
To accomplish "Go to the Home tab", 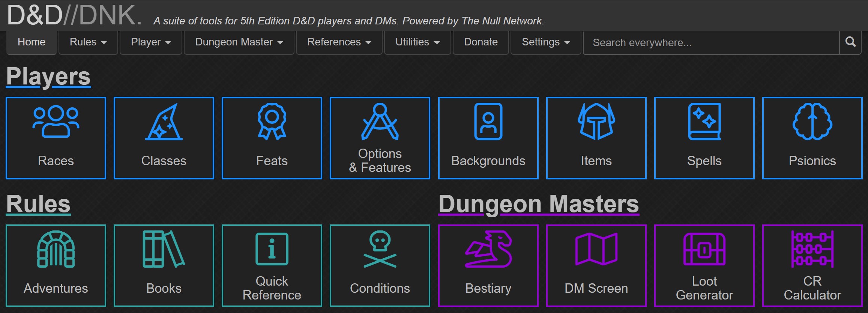I will coord(32,42).
